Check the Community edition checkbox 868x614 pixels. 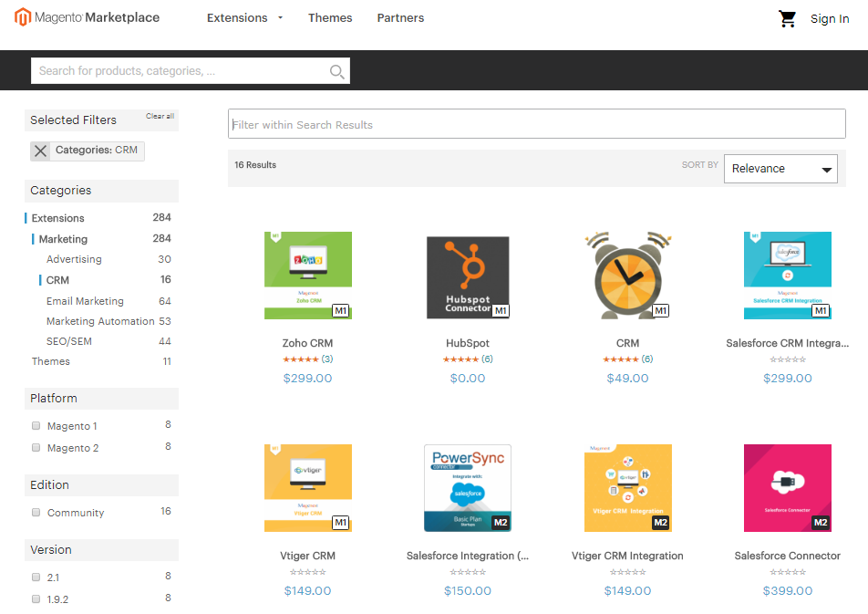click(36, 512)
